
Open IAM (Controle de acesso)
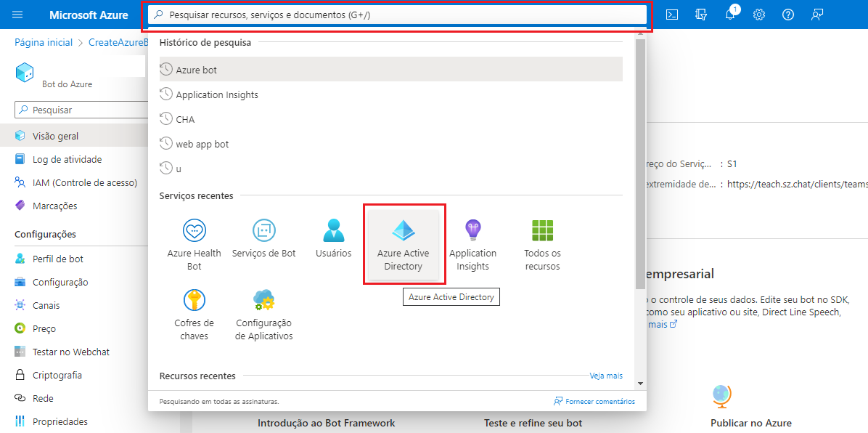pos(74,182)
